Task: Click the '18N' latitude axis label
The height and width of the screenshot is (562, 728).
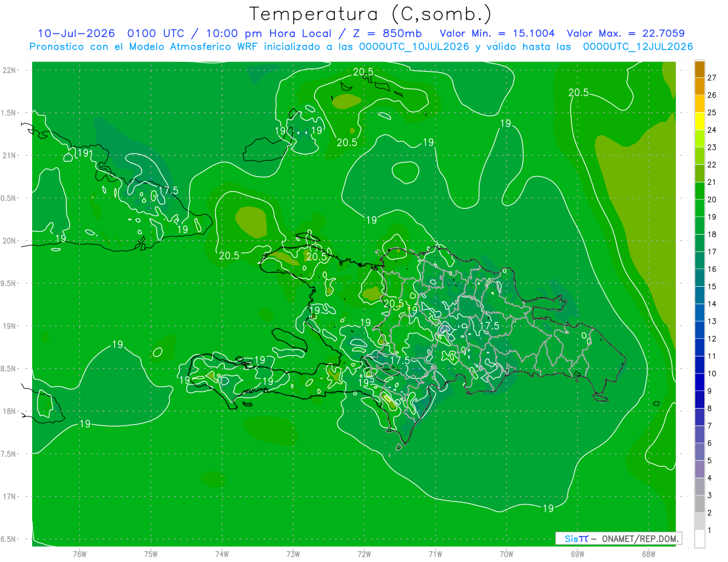Action: [x=10, y=411]
